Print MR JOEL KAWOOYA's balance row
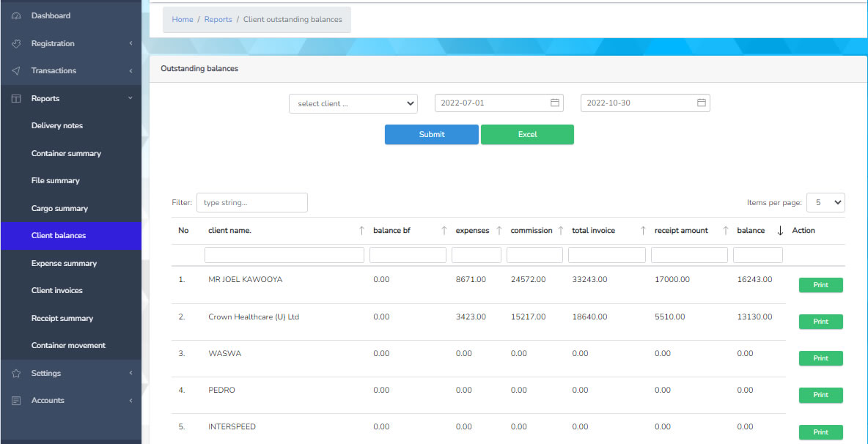This screenshot has width=868, height=444. point(820,285)
